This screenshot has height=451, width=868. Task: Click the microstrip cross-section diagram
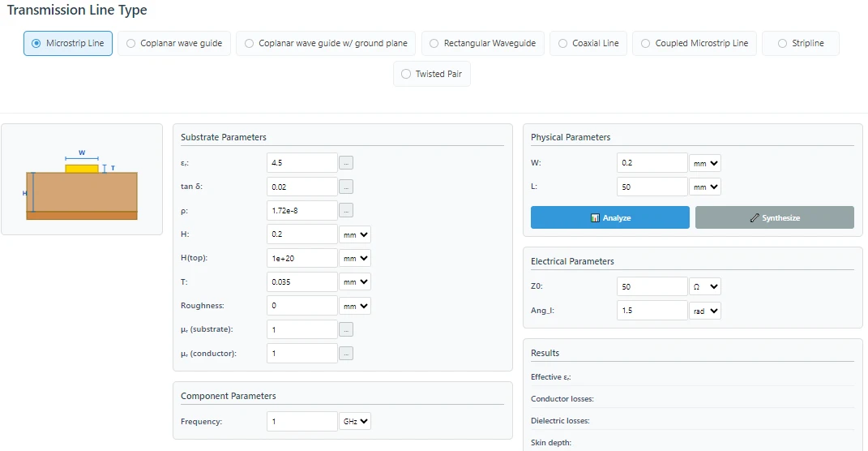point(82,191)
